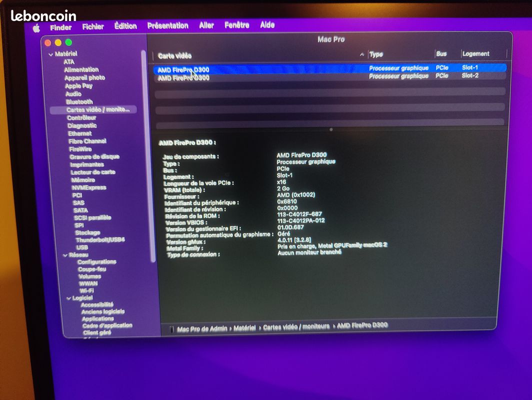Collapse the Logiciel section
The image size is (532, 400).
pos(69,298)
